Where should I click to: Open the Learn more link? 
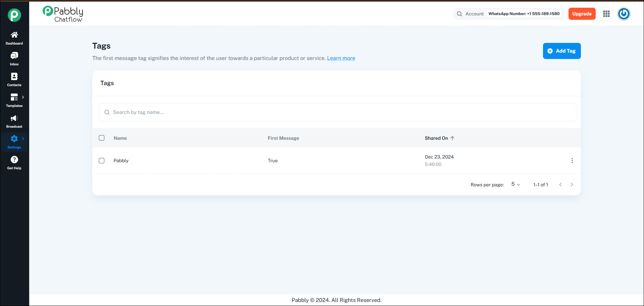[341, 58]
